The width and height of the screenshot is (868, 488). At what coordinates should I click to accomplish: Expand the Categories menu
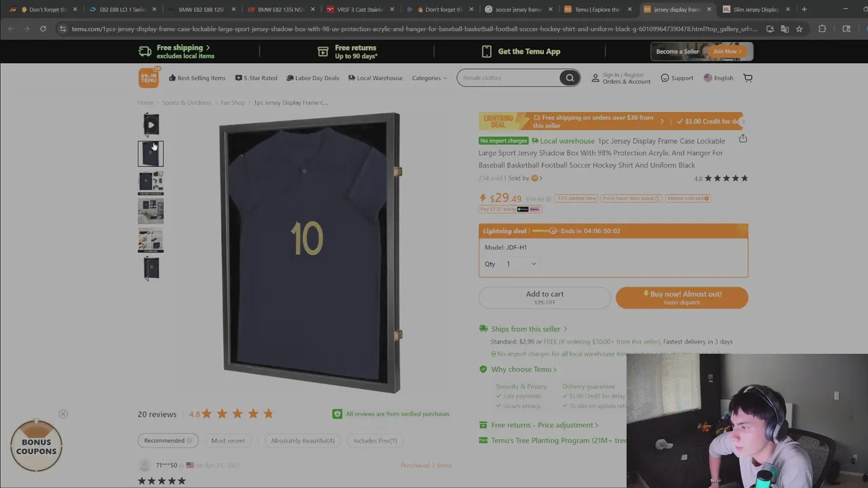tap(429, 78)
